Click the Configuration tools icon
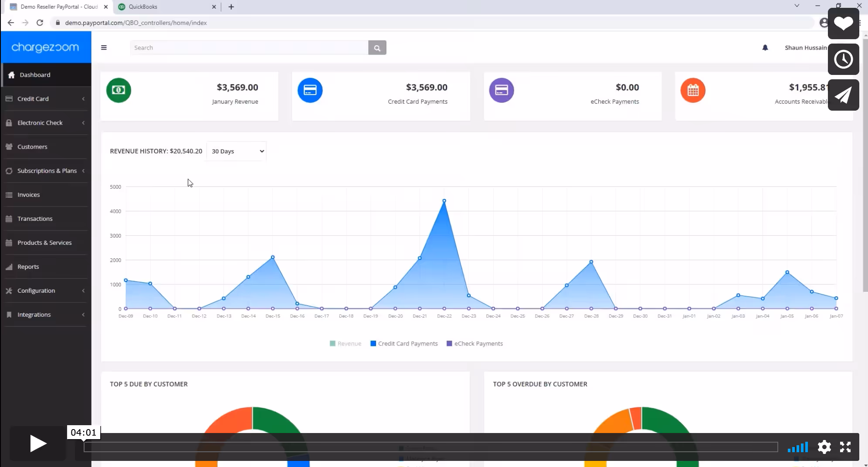This screenshot has height=467, width=868. (x=9, y=291)
